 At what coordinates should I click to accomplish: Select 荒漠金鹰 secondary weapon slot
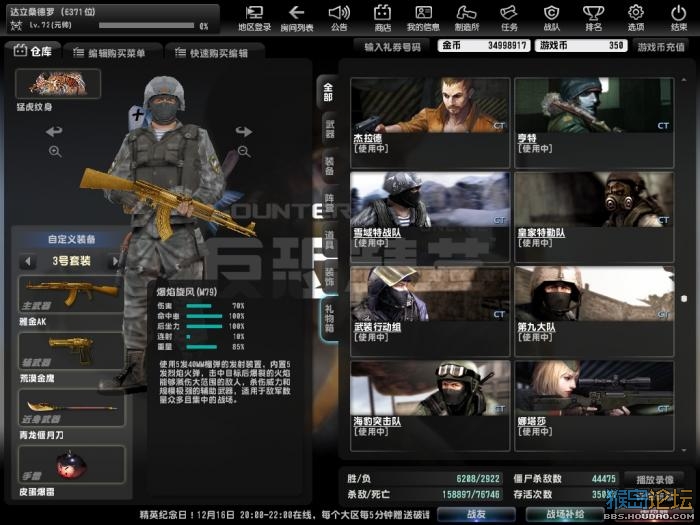point(71,351)
